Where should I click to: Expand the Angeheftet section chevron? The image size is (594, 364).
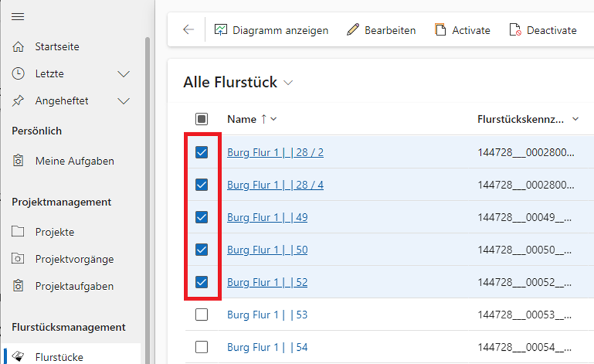pyautogui.click(x=124, y=101)
